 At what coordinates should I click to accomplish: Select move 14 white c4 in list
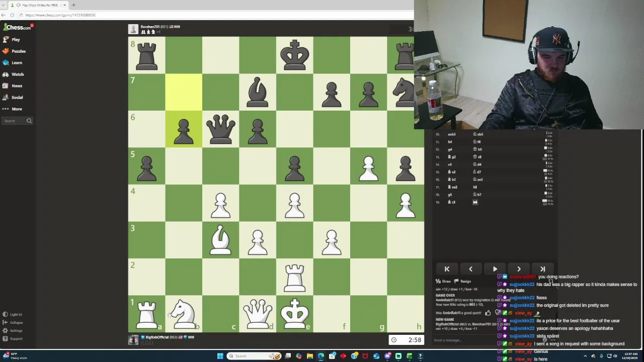click(450, 164)
